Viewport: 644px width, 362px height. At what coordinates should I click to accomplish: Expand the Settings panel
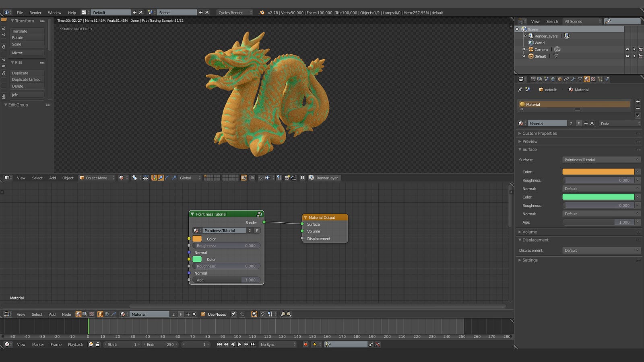(x=530, y=260)
